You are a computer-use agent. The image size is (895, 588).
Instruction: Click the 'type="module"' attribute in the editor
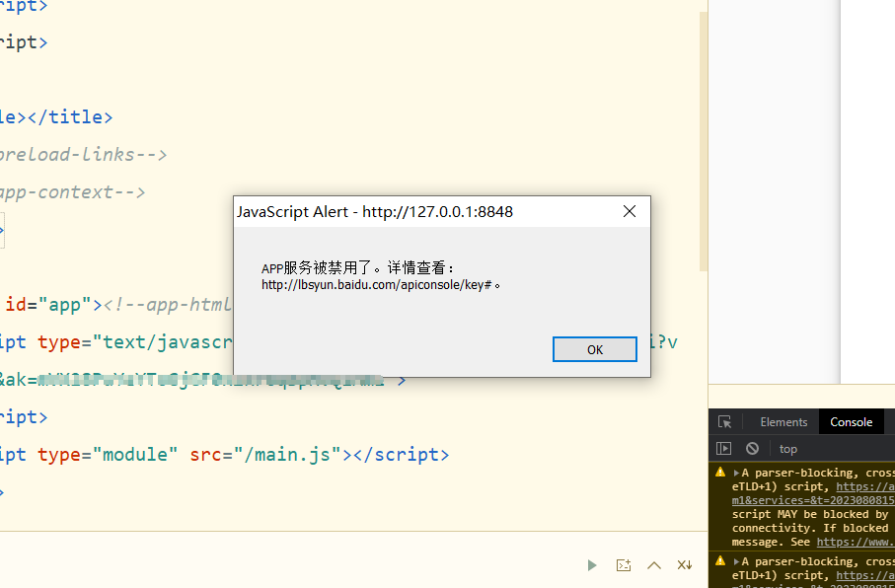coord(108,455)
